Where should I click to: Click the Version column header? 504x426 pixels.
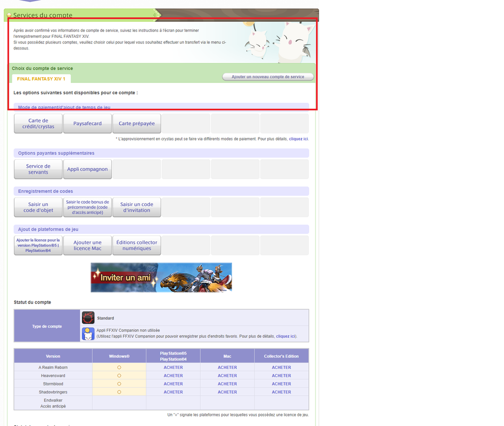tap(53, 356)
